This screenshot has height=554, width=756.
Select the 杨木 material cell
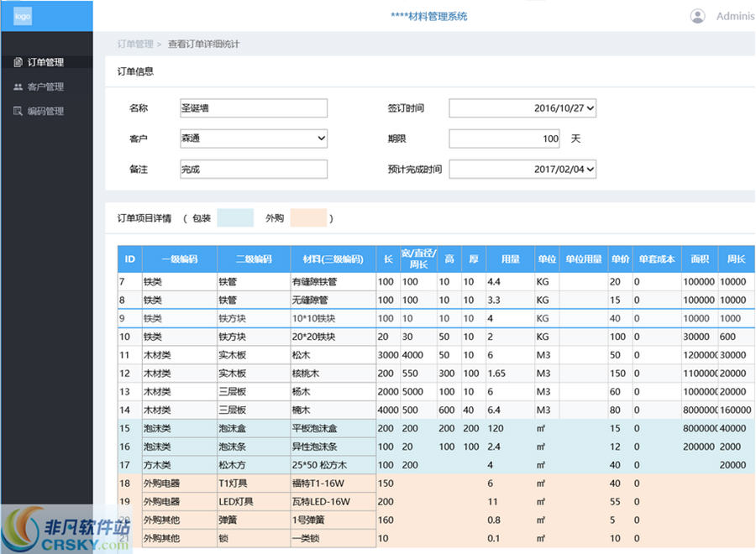[x=333, y=392]
